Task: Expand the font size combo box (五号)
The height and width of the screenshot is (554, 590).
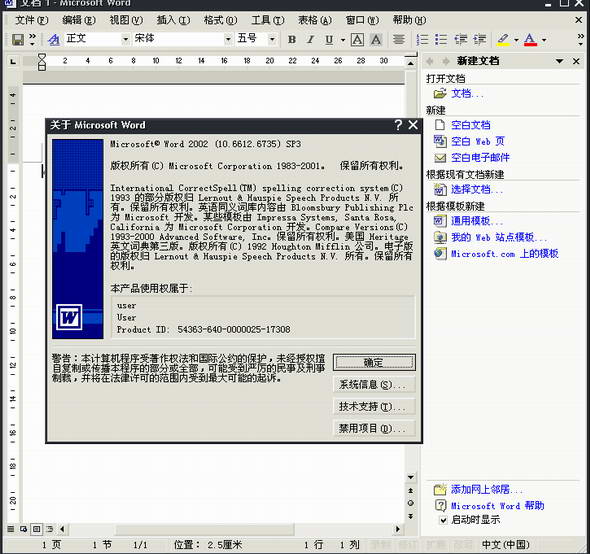Action: tap(272, 39)
